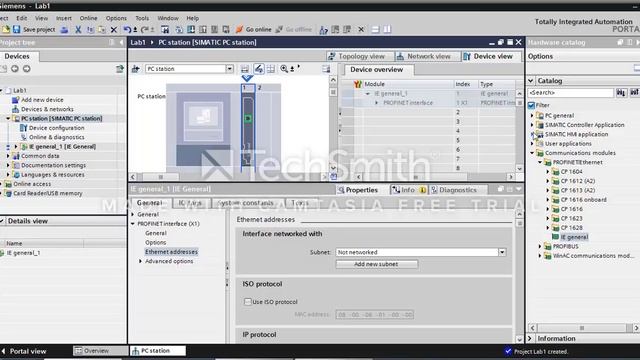Select Ethernet addresses in properties navigation
640x360 pixels.
pos(171,252)
